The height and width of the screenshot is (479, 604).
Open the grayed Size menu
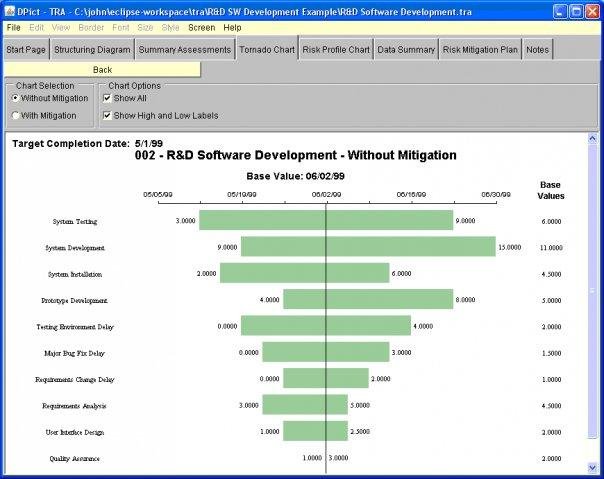[145, 28]
